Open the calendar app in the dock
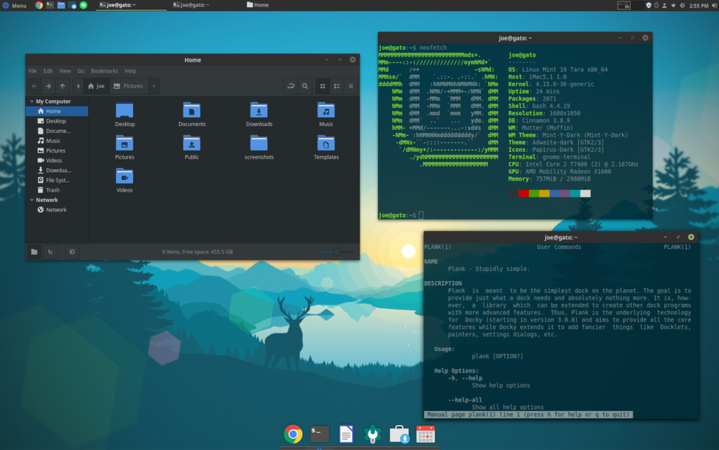 pos(425,433)
